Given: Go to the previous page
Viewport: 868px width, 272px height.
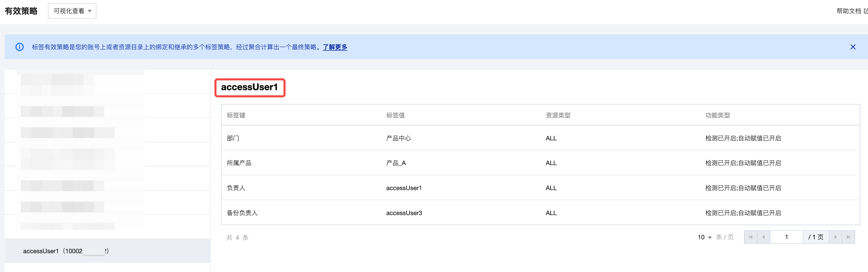Looking at the screenshot, I should point(763,237).
